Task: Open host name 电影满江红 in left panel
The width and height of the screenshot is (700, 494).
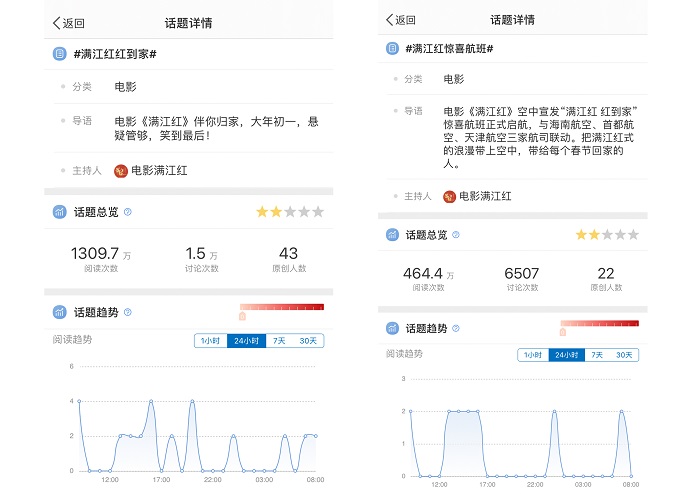Action: 159,170
